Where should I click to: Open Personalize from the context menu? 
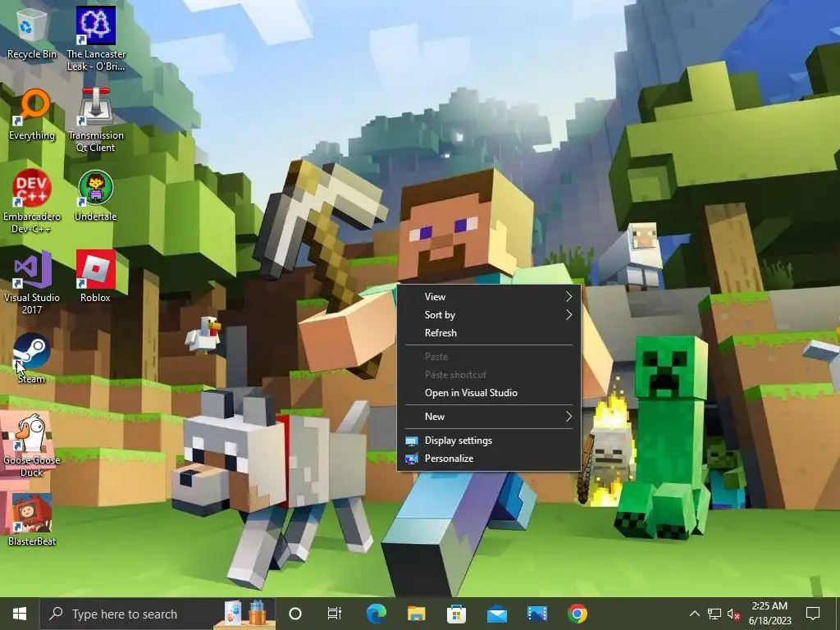tap(489, 459)
